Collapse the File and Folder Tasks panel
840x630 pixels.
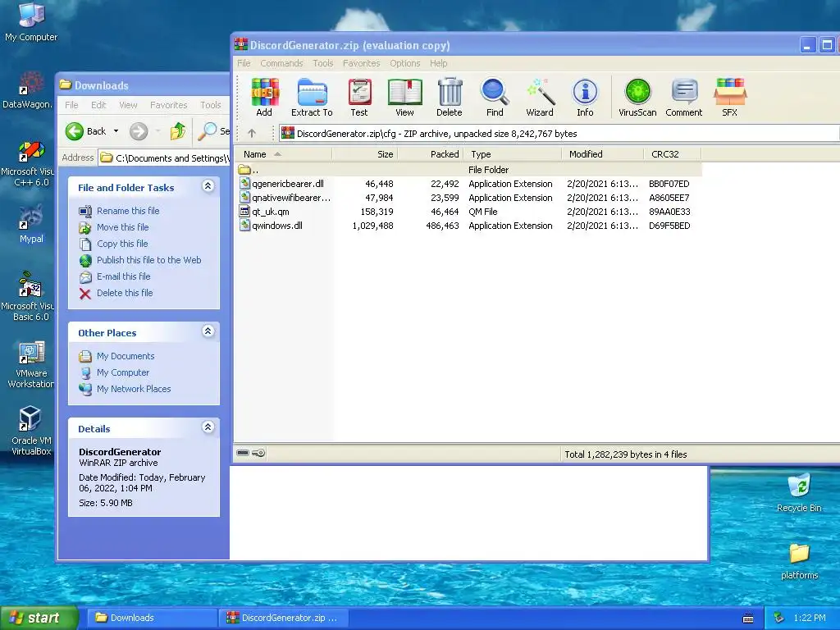pyautogui.click(x=208, y=186)
